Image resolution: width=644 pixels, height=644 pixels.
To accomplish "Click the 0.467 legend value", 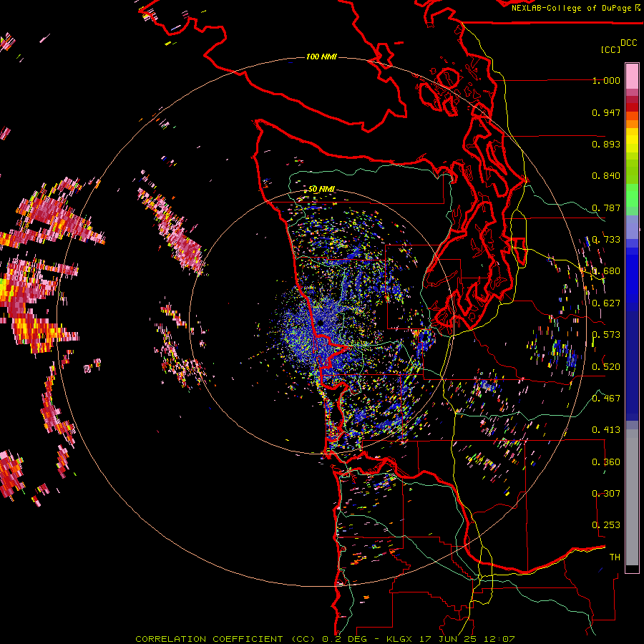I will [x=606, y=398].
